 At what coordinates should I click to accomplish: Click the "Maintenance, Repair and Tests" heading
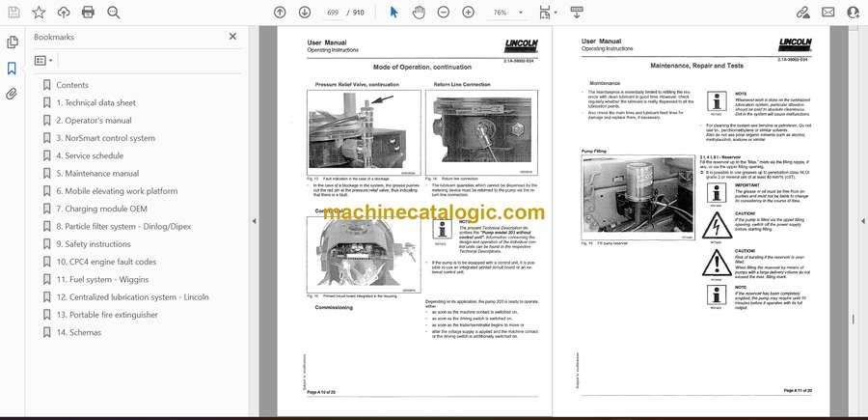696,66
